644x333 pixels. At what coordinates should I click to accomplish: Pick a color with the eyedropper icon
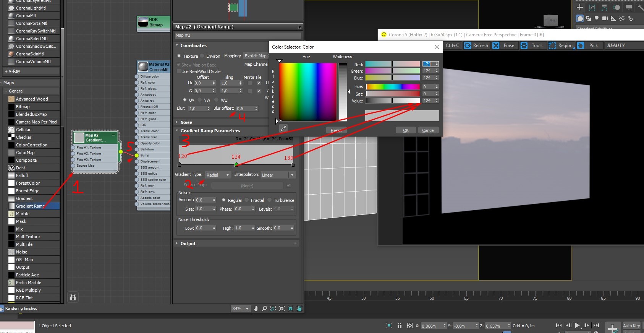click(283, 128)
